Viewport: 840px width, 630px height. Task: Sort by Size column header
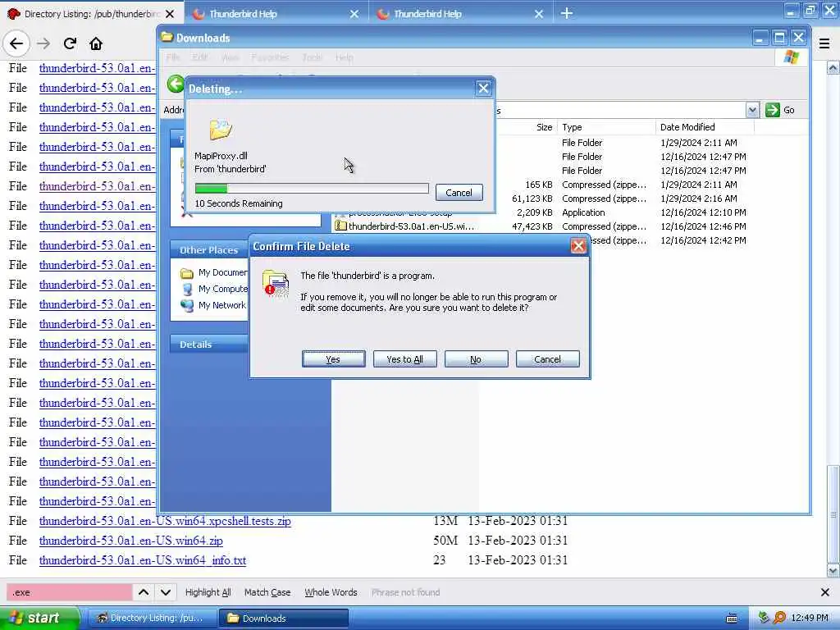(545, 127)
